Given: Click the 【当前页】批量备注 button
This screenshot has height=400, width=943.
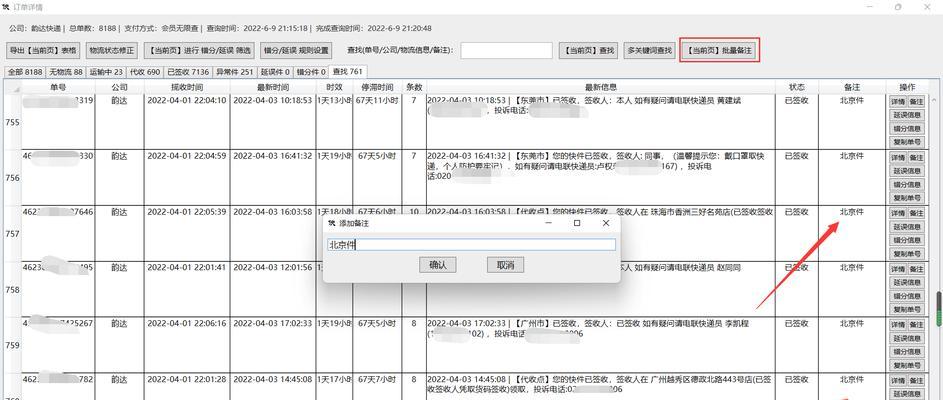Looking at the screenshot, I should coord(720,51).
